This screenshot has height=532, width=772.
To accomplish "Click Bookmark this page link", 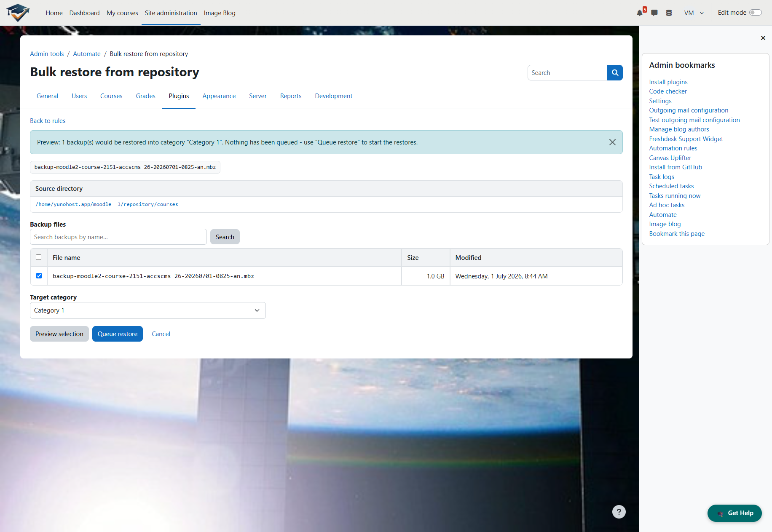I will pyautogui.click(x=677, y=234).
